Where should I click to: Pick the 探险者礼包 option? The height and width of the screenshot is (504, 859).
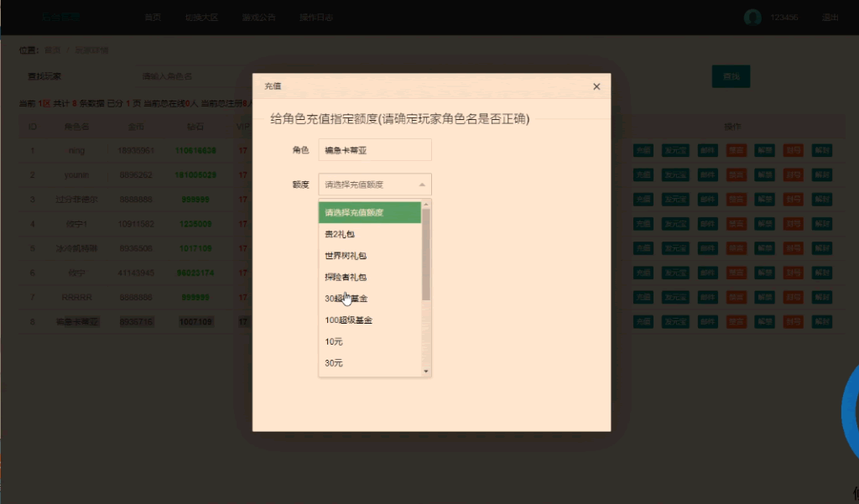[x=369, y=277]
